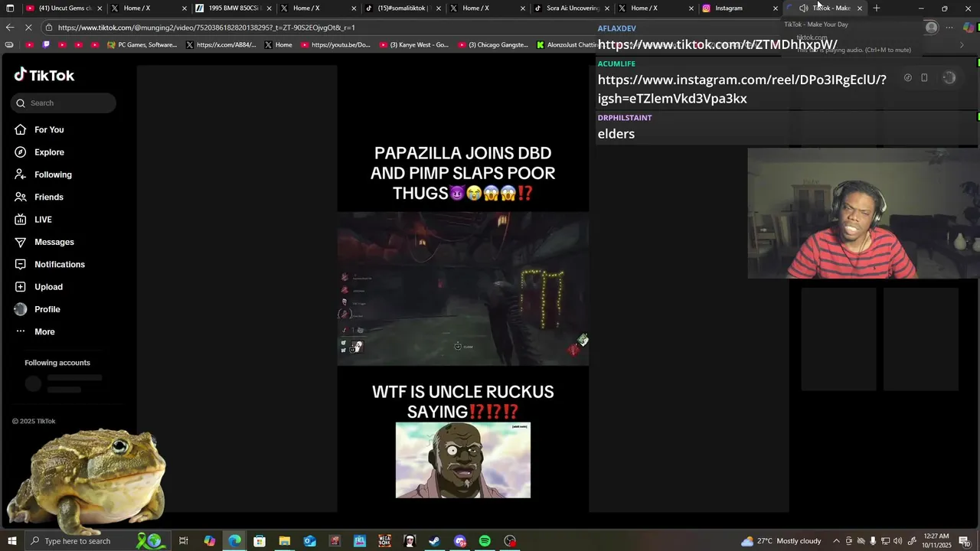
Task: Click the instagram.com/reel link in chat
Action: pos(742,89)
